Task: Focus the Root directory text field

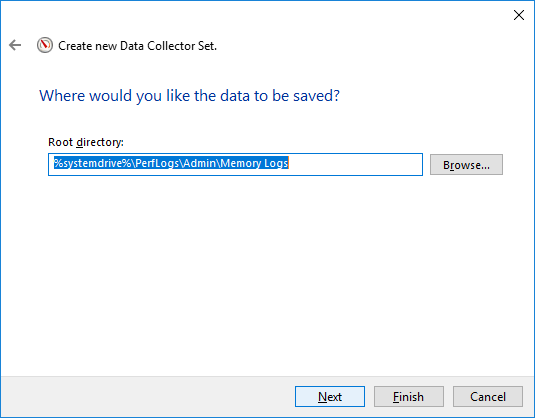Action: click(x=235, y=164)
